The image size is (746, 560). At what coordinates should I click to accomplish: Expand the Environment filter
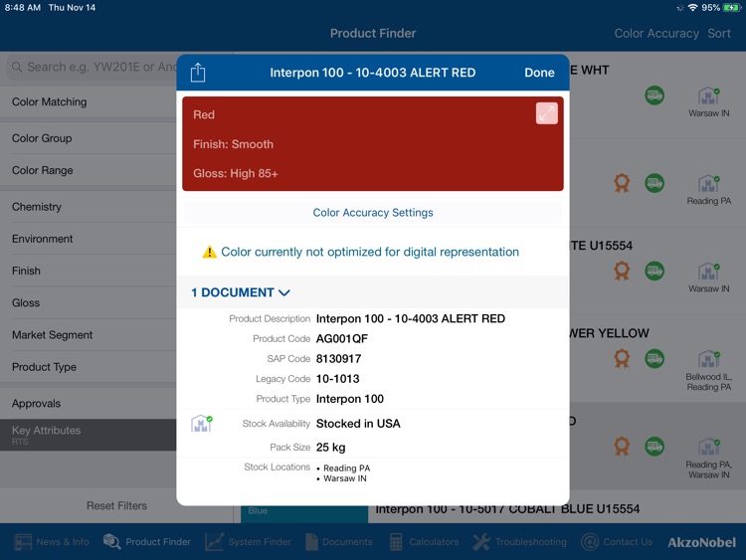(88, 239)
